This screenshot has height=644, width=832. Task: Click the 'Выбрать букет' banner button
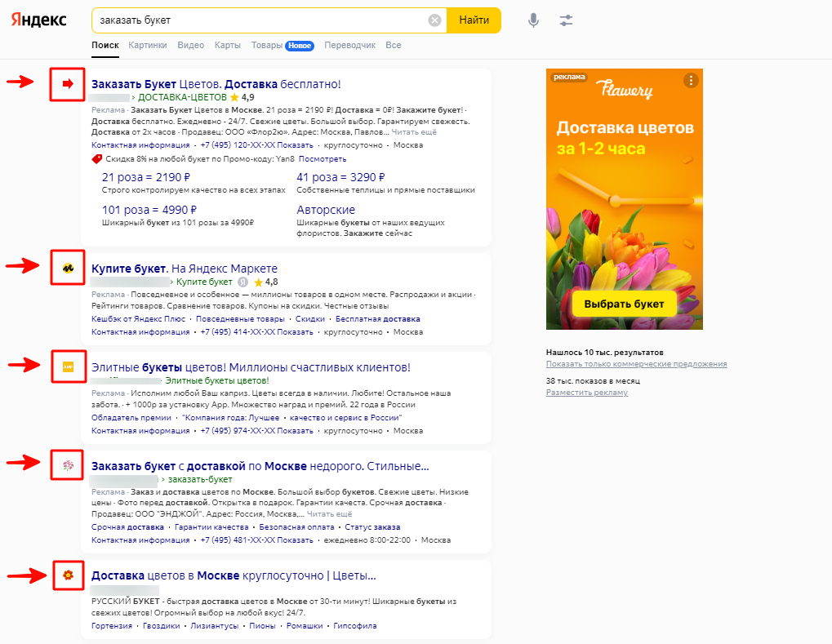pos(624,304)
